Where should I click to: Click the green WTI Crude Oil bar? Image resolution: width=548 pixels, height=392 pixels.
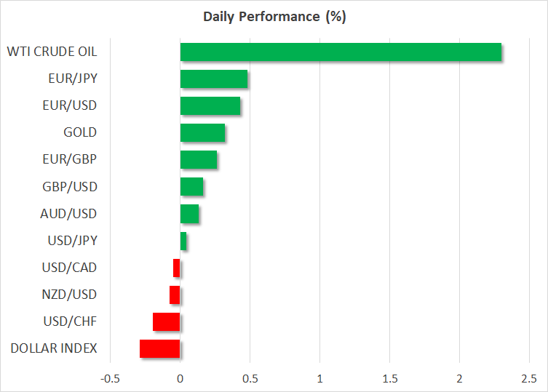(341, 52)
